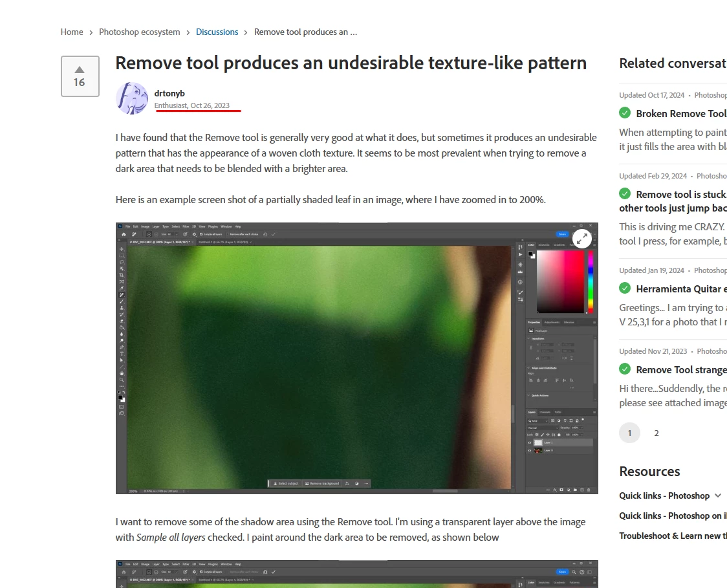Screen dimensions: 727x588
Task: Open the drtonyb author name link
Action: click(x=169, y=93)
